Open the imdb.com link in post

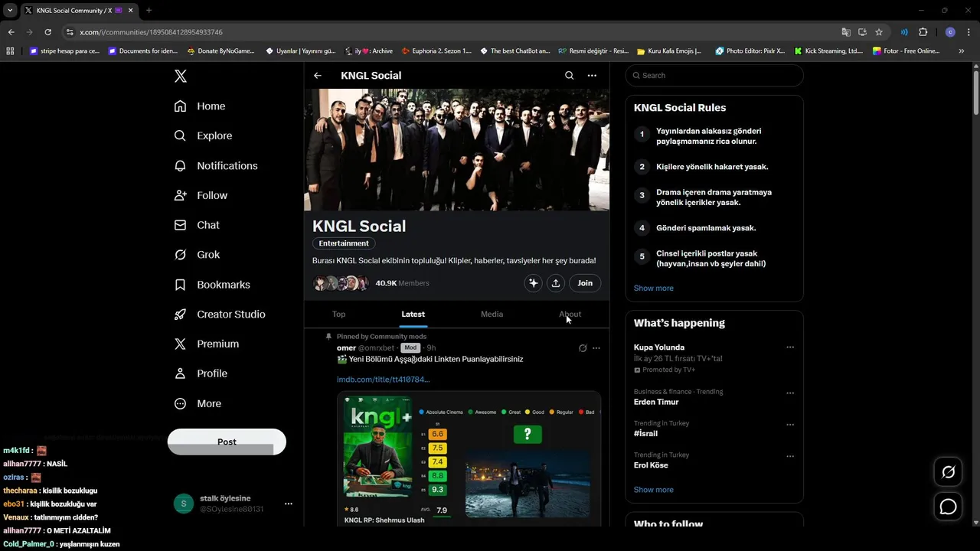tap(384, 380)
